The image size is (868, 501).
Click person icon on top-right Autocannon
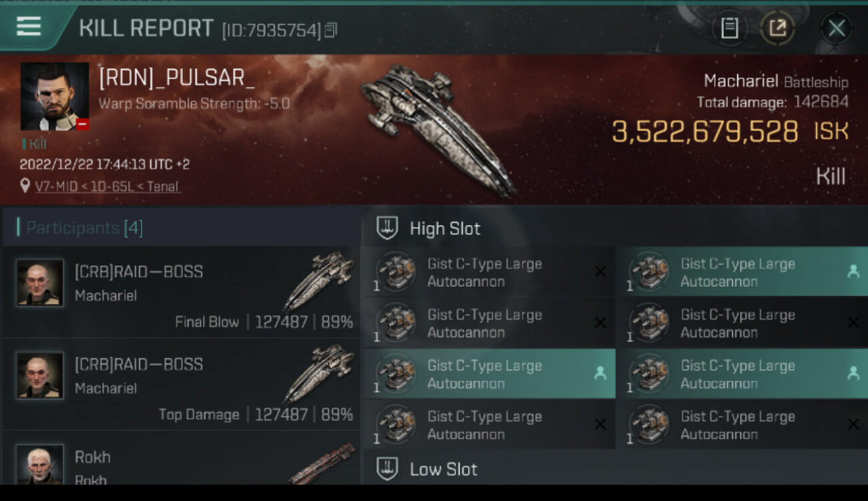(x=853, y=272)
